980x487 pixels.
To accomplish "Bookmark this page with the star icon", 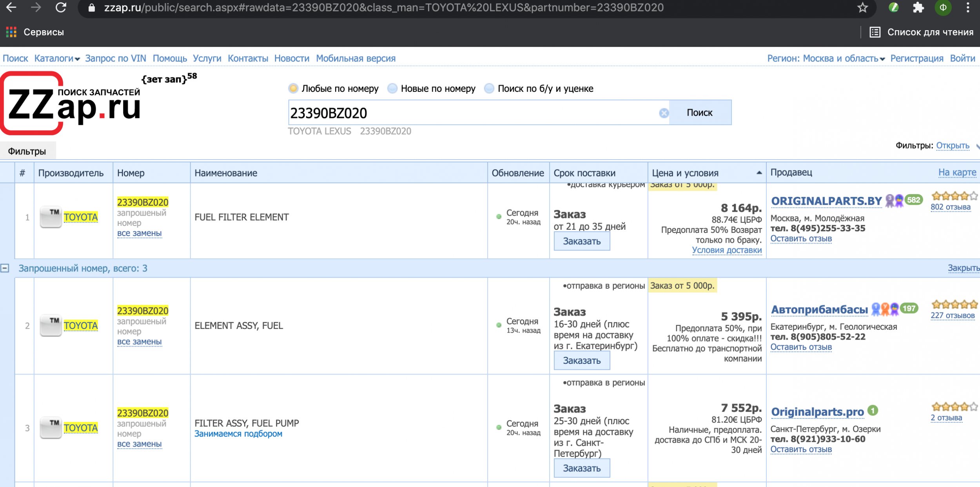I will [862, 7].
